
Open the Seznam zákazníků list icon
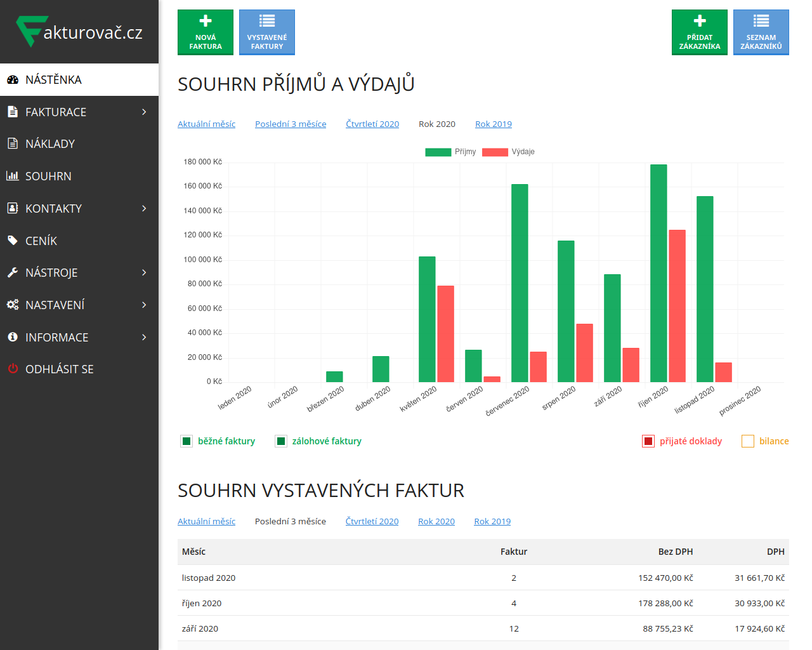761,21
